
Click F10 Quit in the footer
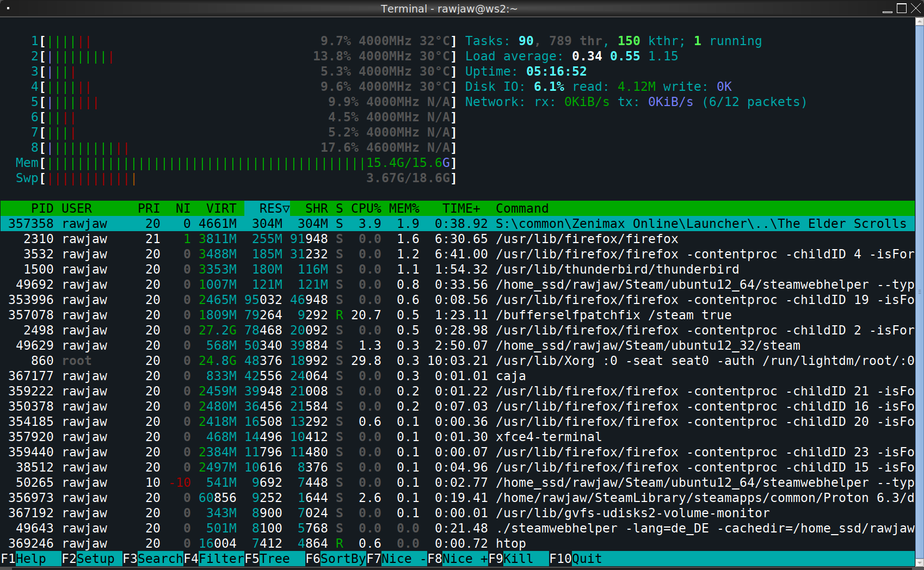click(x=576, y=559)
